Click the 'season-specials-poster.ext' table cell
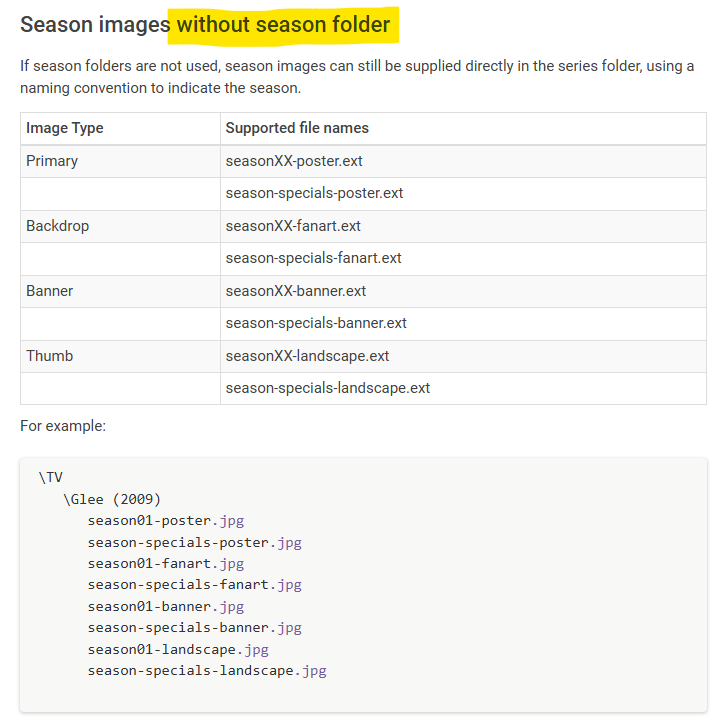 [314, 193]
